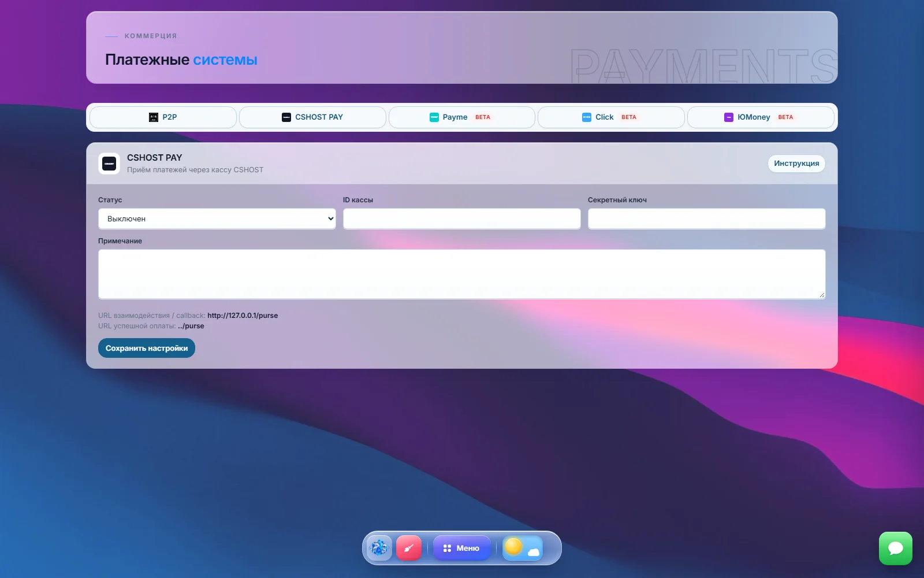Focus the ID кассы input field

point(462,219)
